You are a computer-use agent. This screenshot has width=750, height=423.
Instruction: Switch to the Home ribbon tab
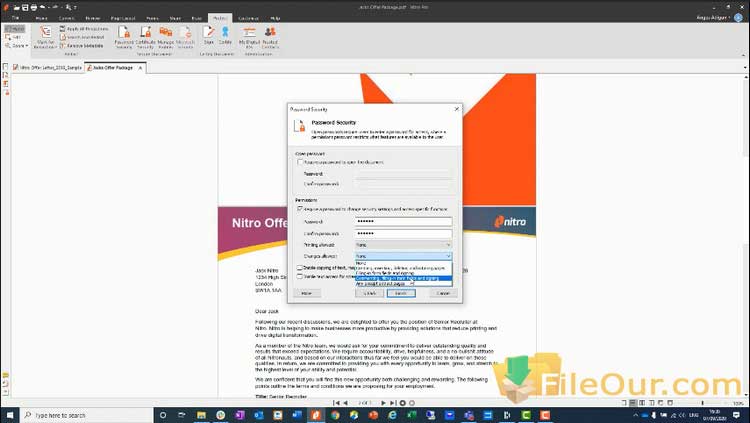(42, 18)
